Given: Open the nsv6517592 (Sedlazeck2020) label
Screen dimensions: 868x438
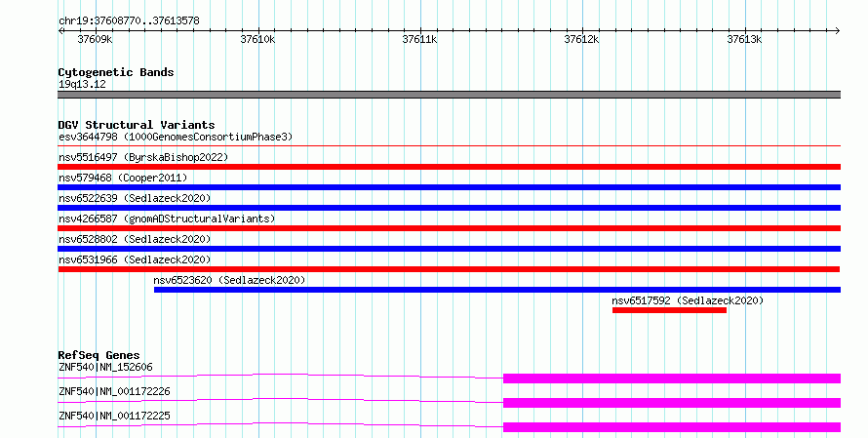Looking at the screenshot, I should pos(688,300).
